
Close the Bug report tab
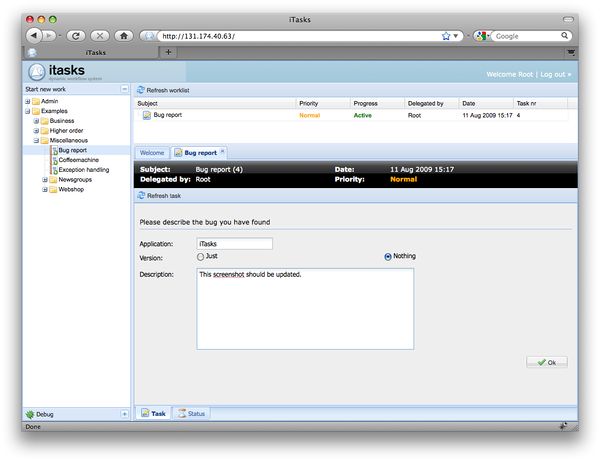pyautogui.click(x=222, y=151)
